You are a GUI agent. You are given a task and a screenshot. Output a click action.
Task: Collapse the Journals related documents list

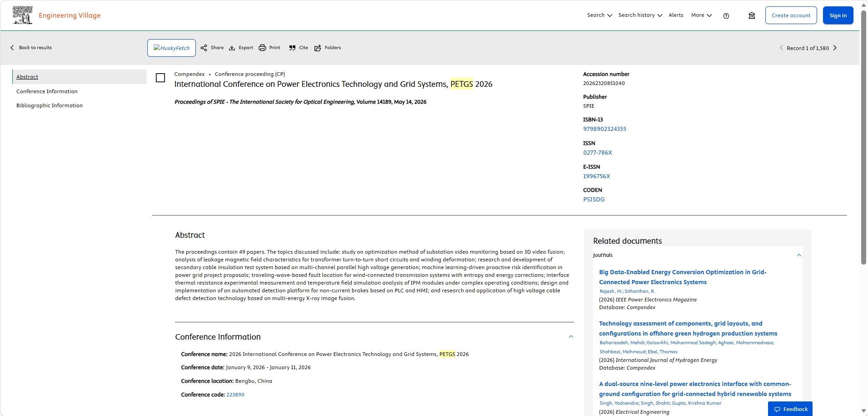(799, 255)
